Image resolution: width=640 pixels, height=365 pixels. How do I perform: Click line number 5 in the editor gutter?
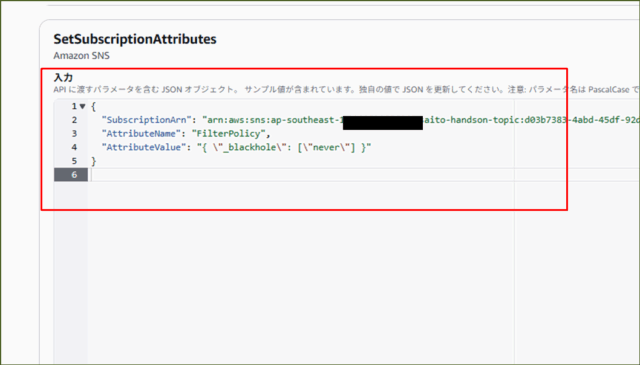pyautogui.click(x=74, y=161)
